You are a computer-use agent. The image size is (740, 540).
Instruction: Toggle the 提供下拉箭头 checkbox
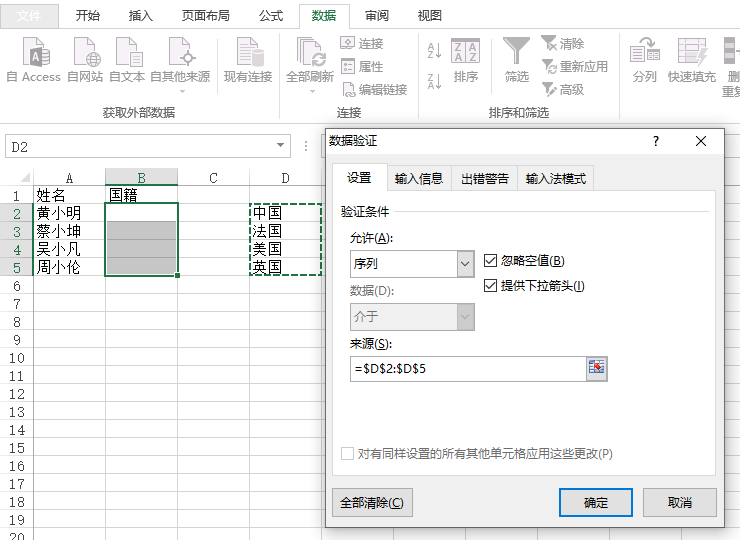[490, 286]
